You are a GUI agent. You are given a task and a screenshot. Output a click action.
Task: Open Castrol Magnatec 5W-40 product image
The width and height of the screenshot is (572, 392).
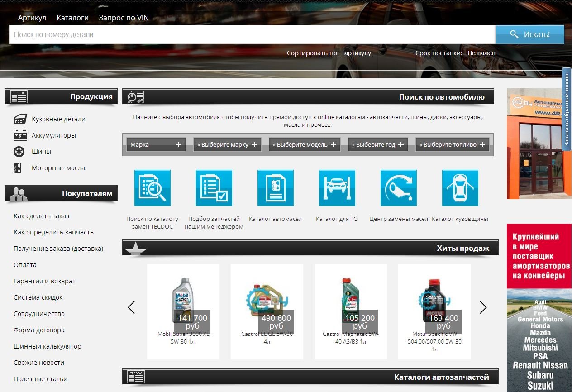(351, 300)
